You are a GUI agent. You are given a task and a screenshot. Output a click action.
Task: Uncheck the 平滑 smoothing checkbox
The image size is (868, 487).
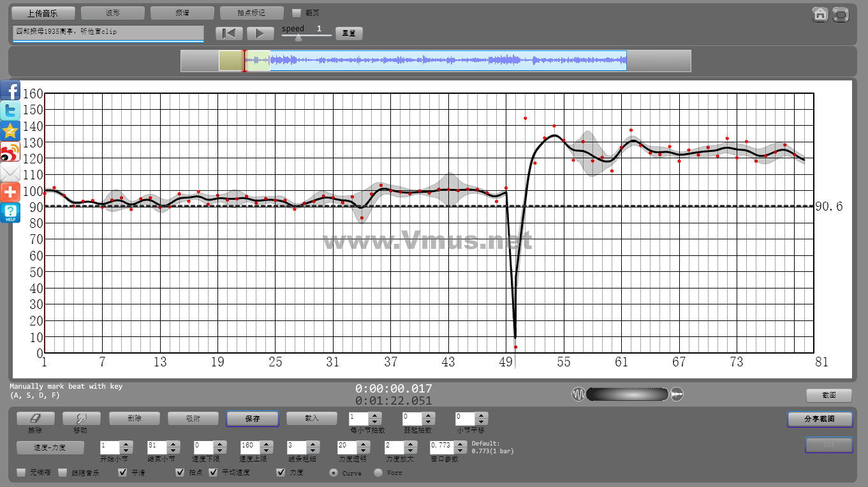coord(123,473)
